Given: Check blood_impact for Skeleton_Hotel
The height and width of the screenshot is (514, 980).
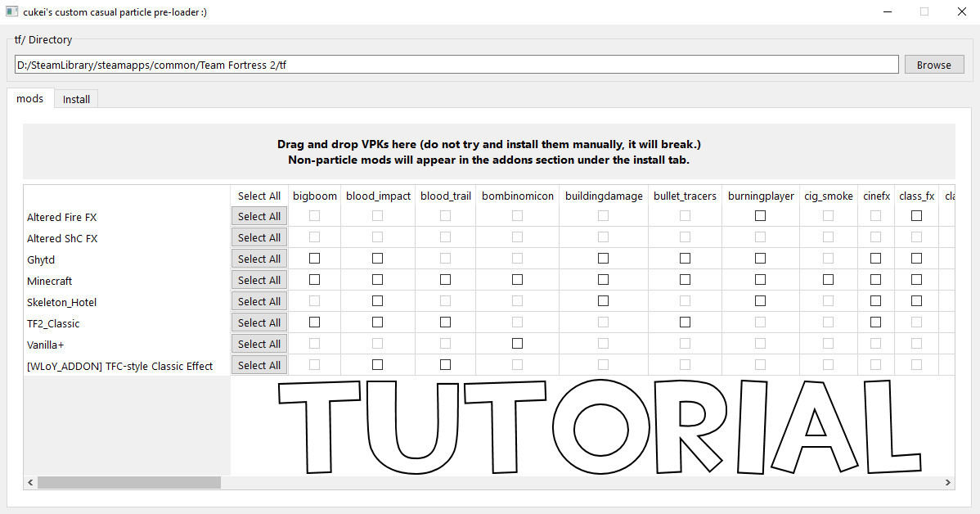Looking at the screenshot, I should 377,300.
